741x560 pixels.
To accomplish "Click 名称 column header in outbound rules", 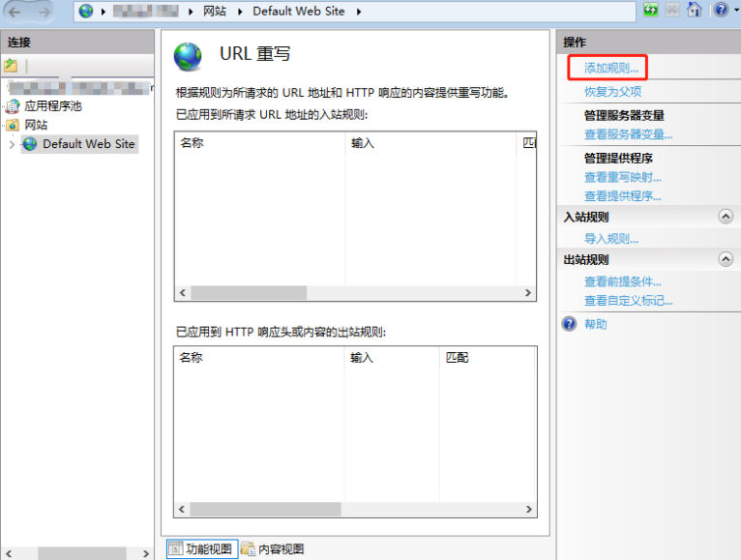I will coord(192,358).
